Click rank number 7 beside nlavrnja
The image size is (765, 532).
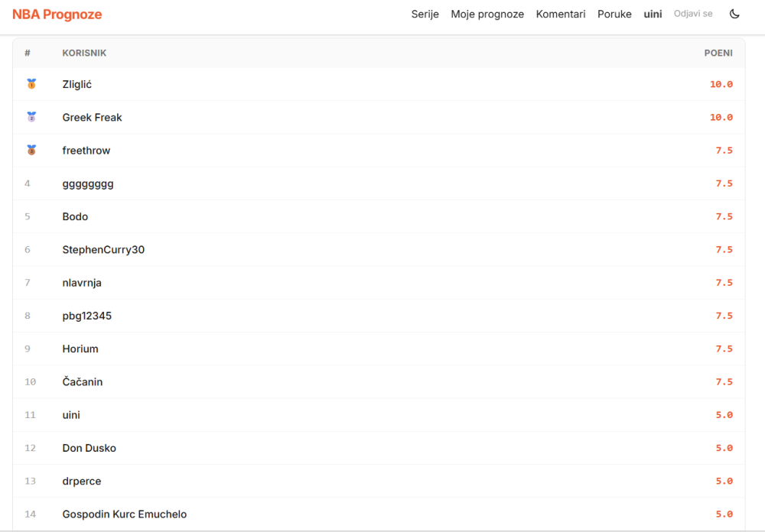(28, 283)
